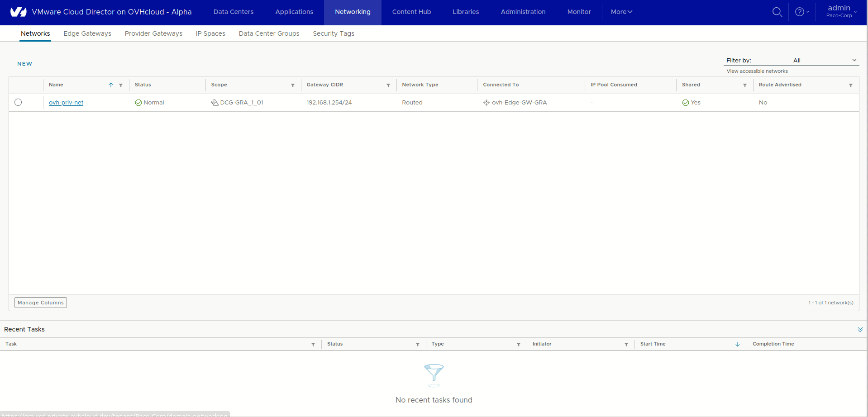
Task: Open the ovh-priv-net network link
Action: pos(66,102)
